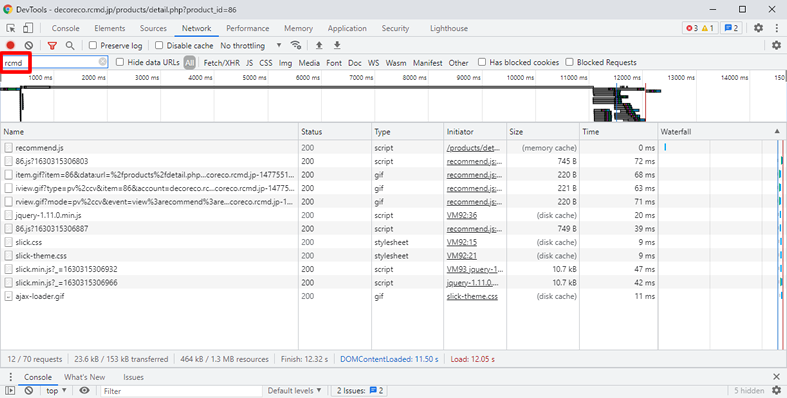
Task: Switch to the Console tab
Action: tap(65, 28)
